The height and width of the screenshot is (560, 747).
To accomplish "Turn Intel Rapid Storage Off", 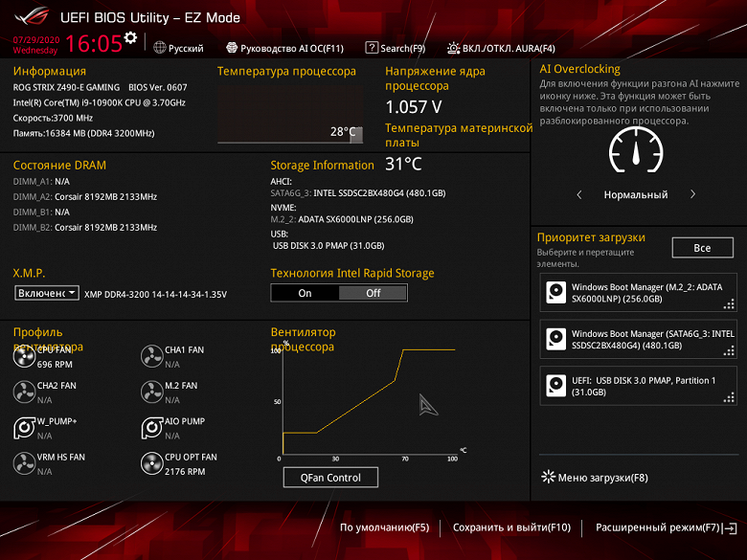I will (373, 293).
